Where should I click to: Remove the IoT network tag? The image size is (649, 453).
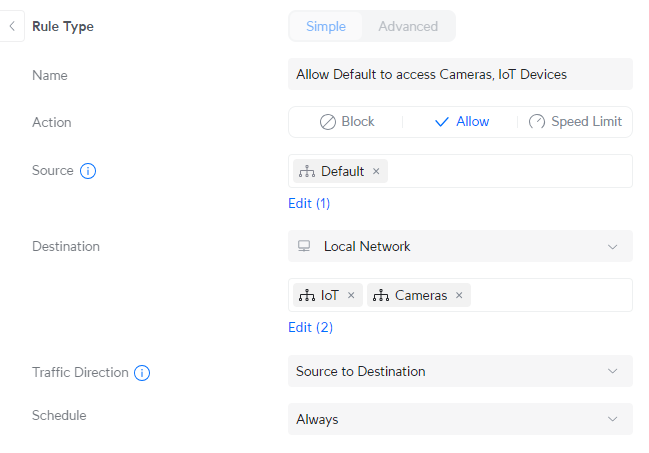(x=351, y=295)
